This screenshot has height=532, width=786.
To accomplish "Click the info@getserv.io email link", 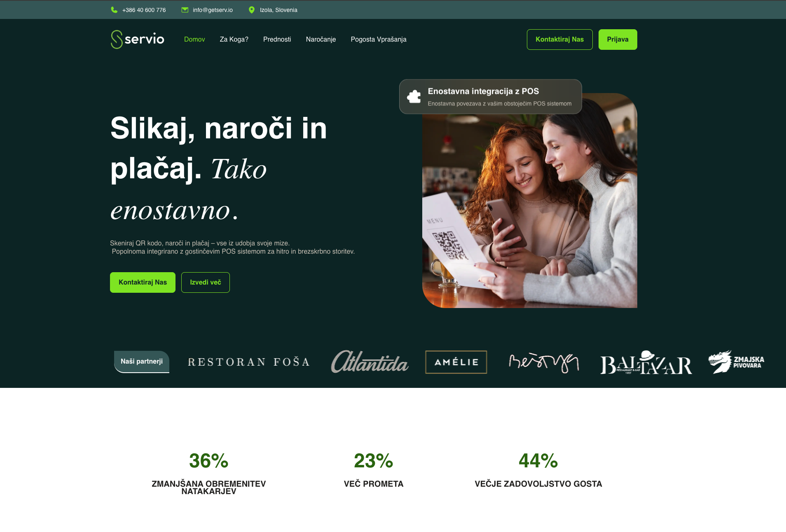I will [213, 10].
